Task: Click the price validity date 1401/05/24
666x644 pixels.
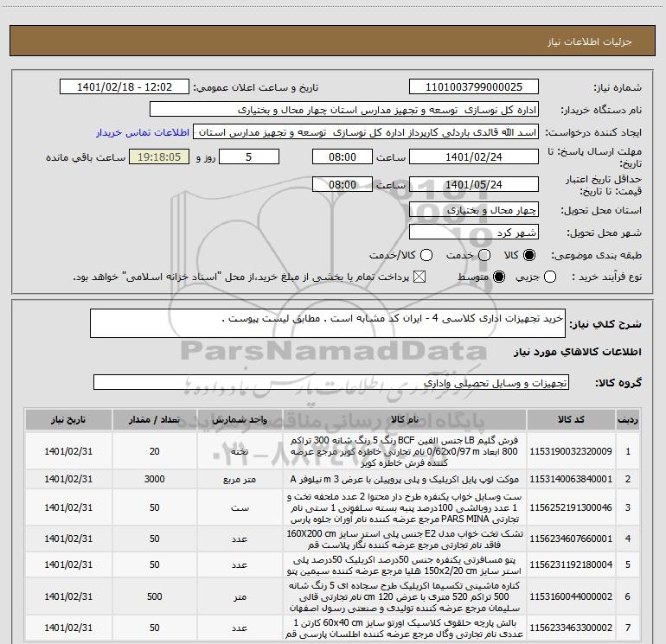Action: point(474,184)
